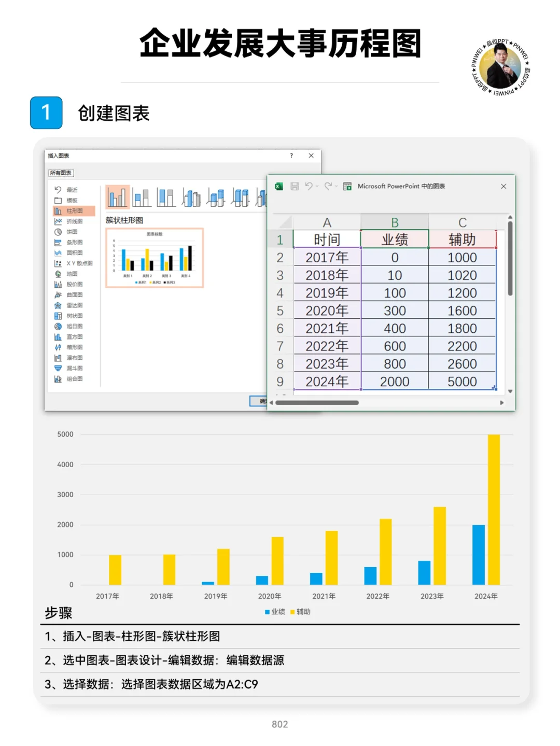Open the Undo history dropdown arrow
Screen dimensions: 560x746
(x=316, y=186)
